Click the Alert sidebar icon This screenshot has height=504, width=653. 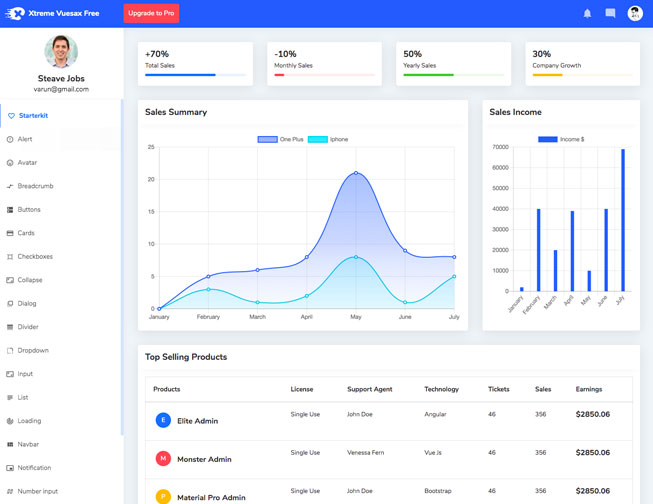10,139
